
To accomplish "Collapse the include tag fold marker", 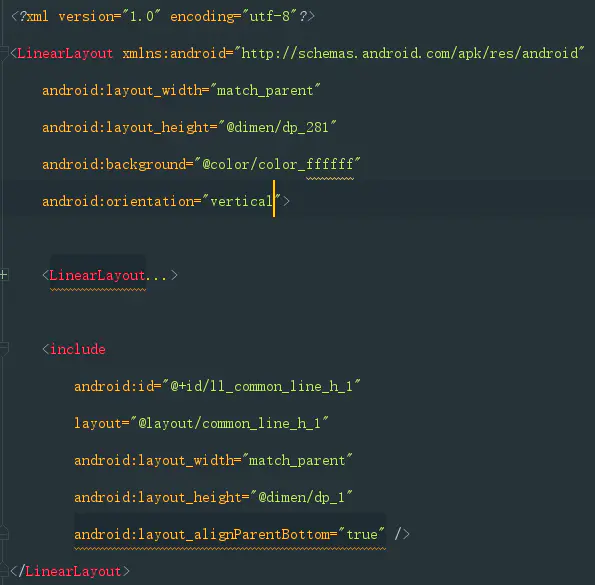I will (3, 349).
